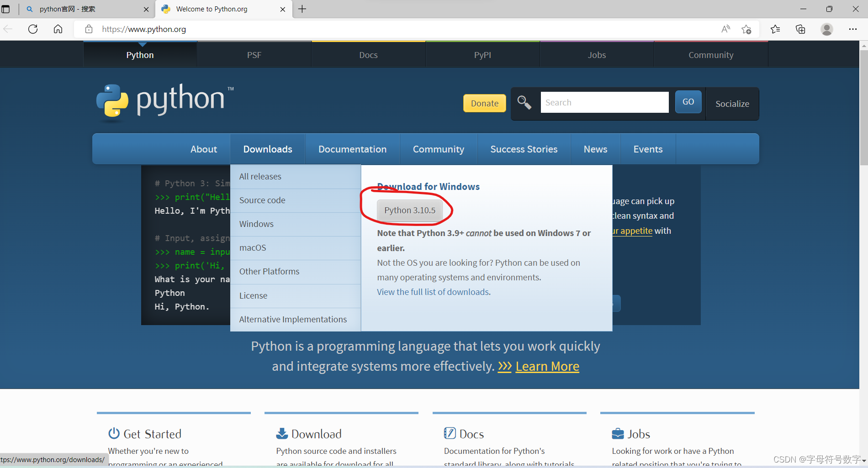Click the home icon in browser toolbar
Image resolution: width=868 pixels, height=468 pixels.
[x=58, y=29]
